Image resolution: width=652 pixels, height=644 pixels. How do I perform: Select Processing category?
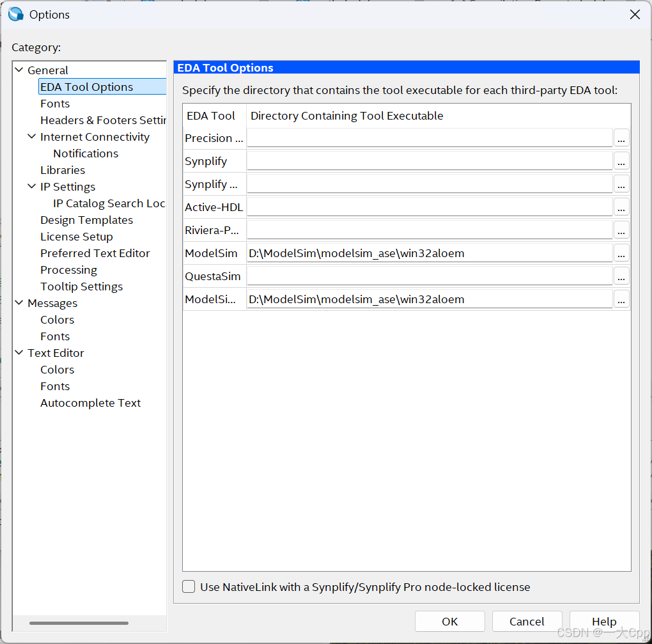pyautogui.click(x=68, y=270)
